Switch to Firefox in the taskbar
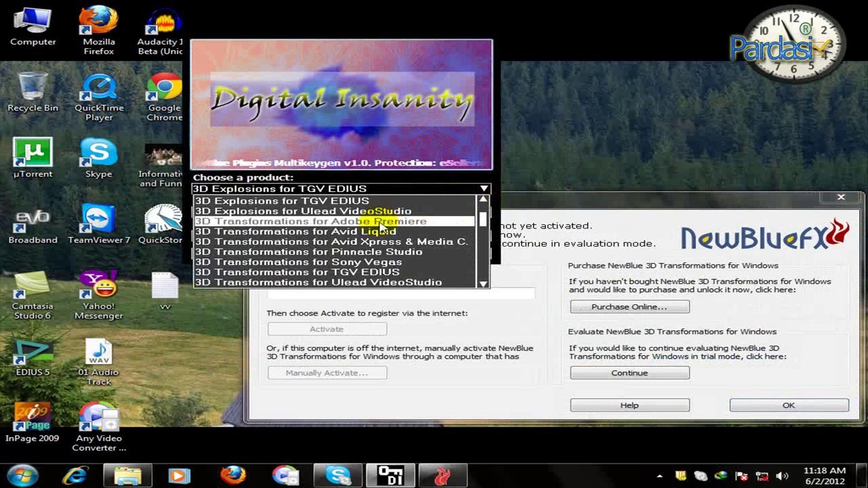Screen dimensions: 868x488 tap(233, 475)
